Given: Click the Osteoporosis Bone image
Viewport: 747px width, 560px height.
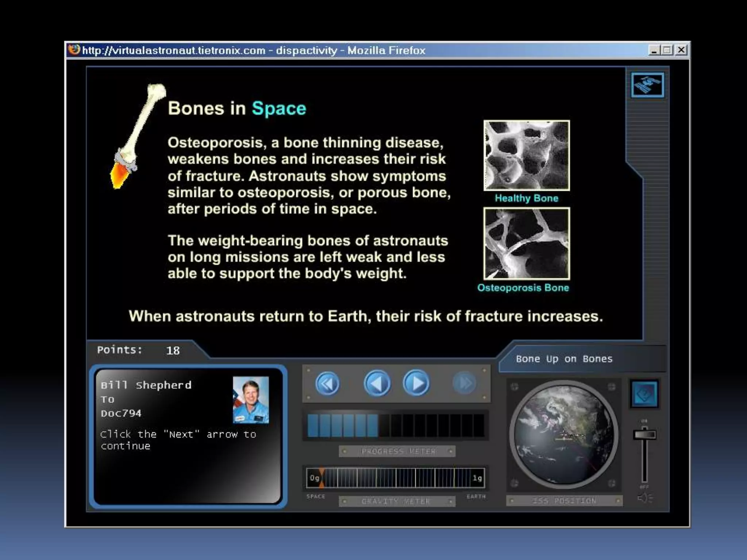Looking at the screenshot, I should [527, 244].
